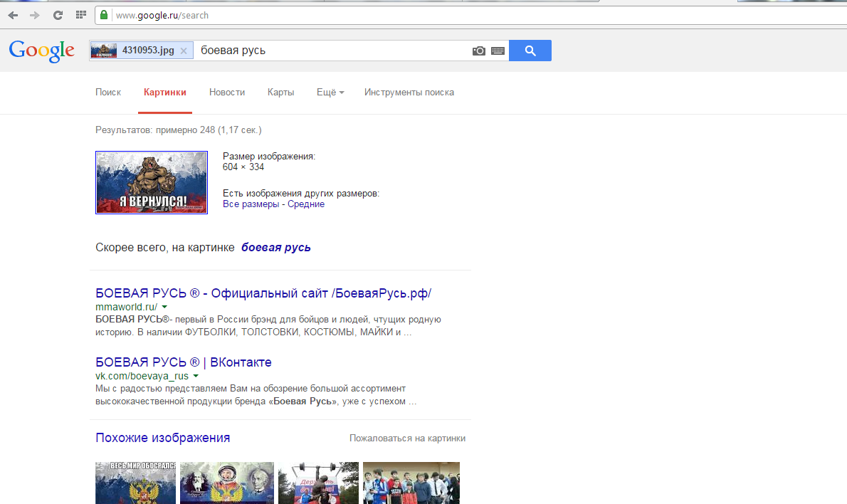The height and width of the screenshot is (504, 847).
Task: Select the 4310953.jpg image chip thumbnail
Action: (104, 51)
